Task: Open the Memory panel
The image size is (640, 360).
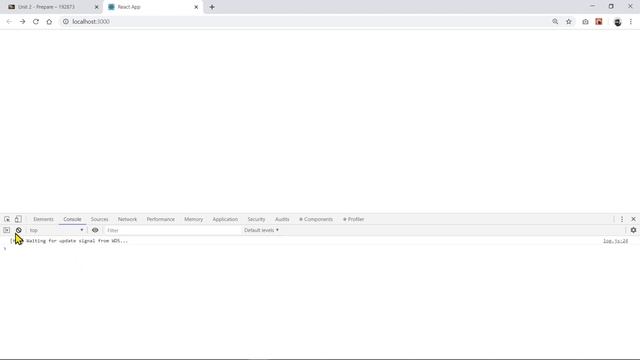Action: (193, 219)
